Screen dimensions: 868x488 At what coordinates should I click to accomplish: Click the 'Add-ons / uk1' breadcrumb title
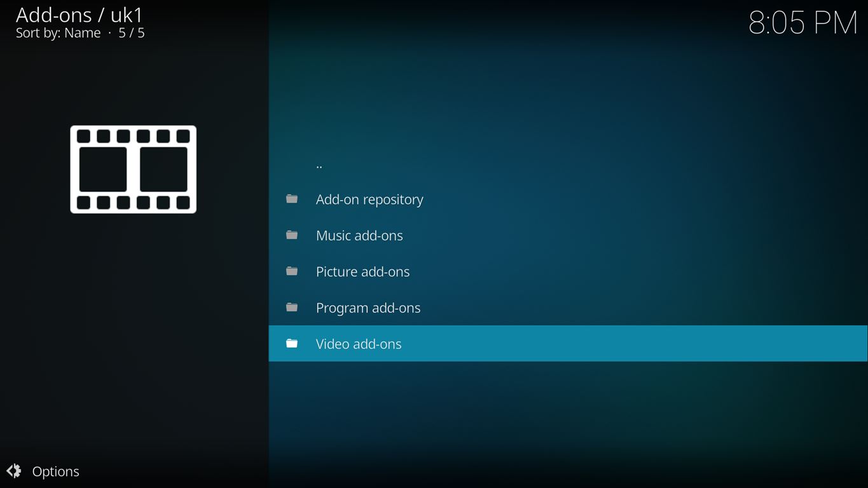tap(79, 15)
